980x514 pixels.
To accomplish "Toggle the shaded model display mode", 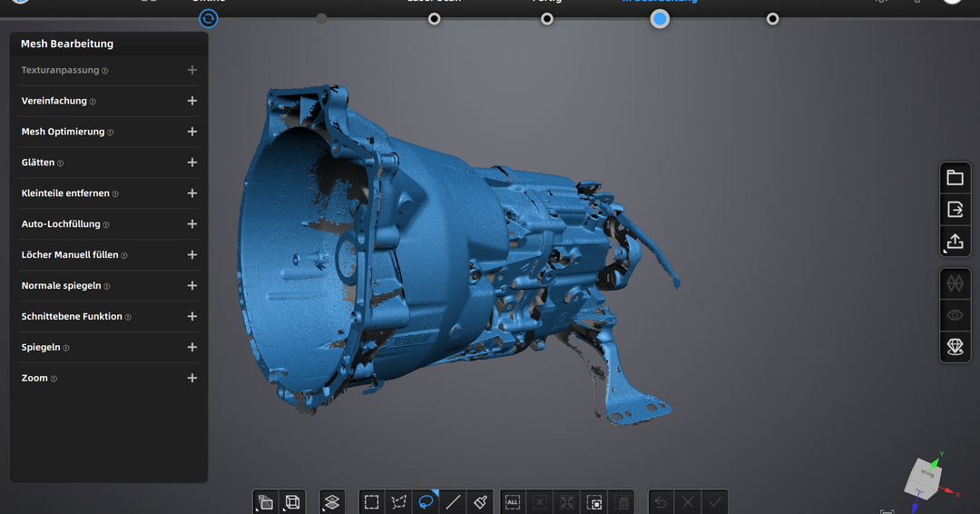I will (265, 501).
